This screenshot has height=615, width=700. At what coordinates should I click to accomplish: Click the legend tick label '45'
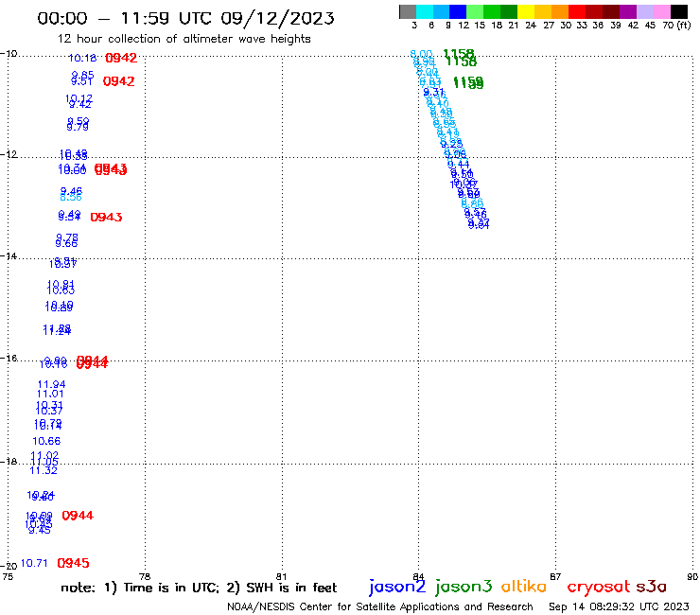tap(650, 25)
